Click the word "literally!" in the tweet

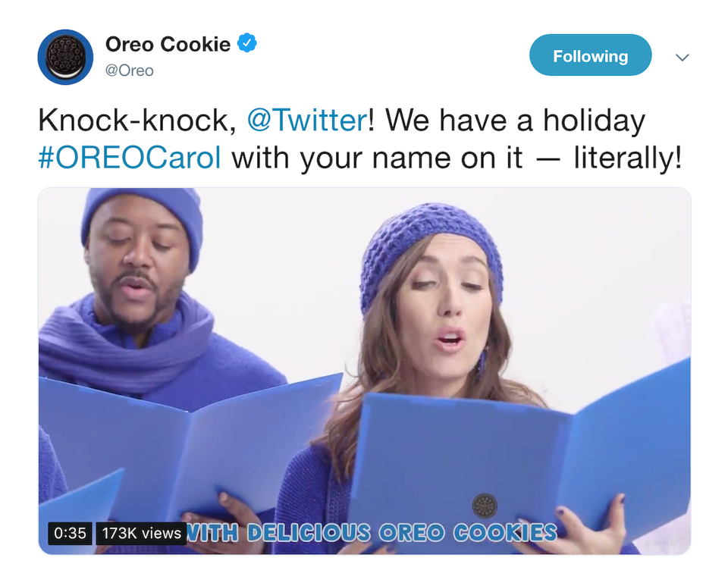click(628, 158)
